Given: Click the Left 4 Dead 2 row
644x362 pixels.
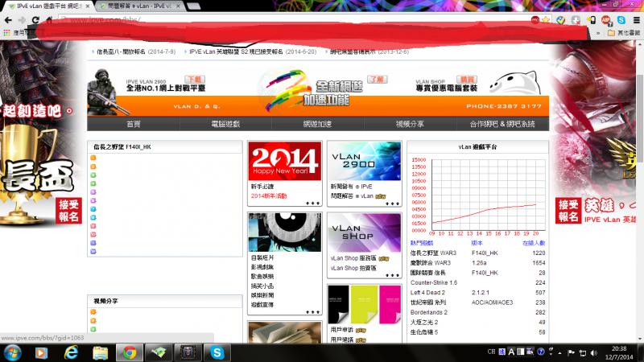Looking at the screenshot, I should (x=477, y=292).
